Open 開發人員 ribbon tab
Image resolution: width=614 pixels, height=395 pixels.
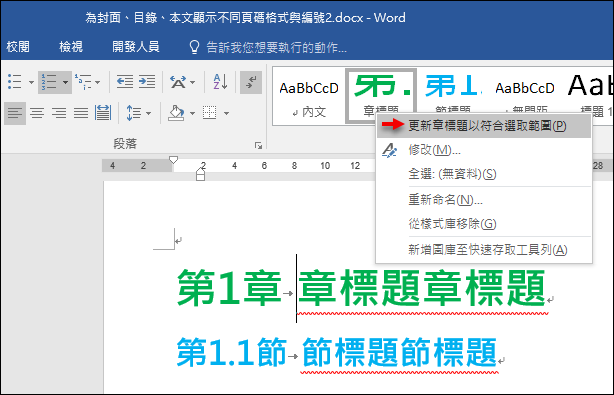tap(136, 47)
